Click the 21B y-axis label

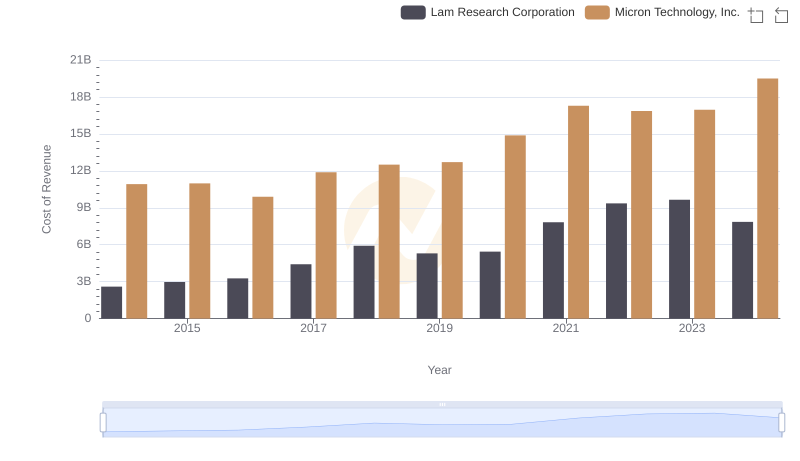pos(81,60)
